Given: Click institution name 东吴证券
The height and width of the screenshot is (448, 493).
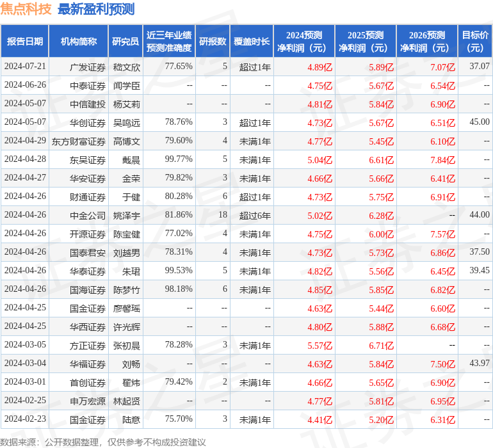Looking at the screenshot, I should tap(88, 160).
